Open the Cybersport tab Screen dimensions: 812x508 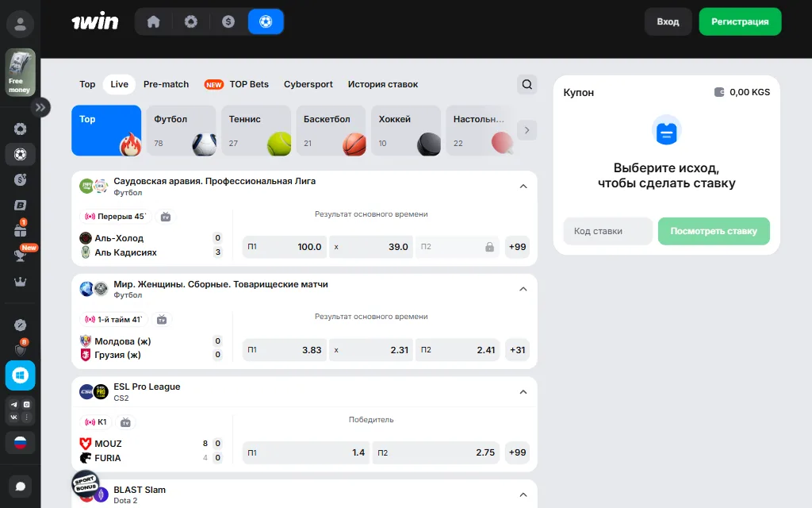pyautogui.click(x=308, y=84)
